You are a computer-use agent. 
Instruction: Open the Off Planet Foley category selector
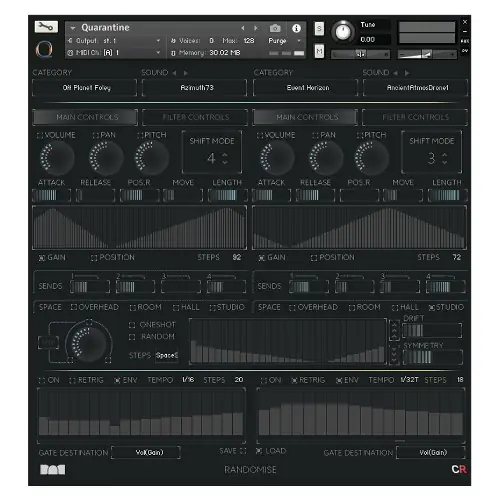click(85, 88)
